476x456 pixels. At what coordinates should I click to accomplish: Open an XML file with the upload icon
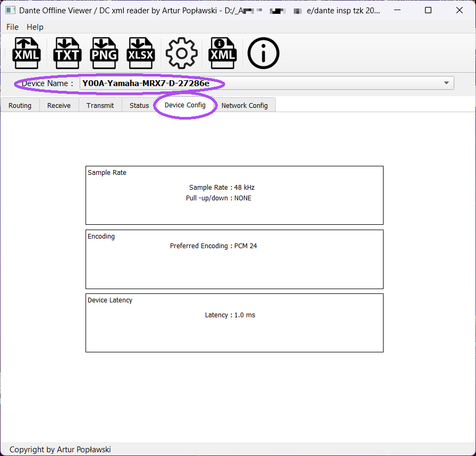(27, 53)
